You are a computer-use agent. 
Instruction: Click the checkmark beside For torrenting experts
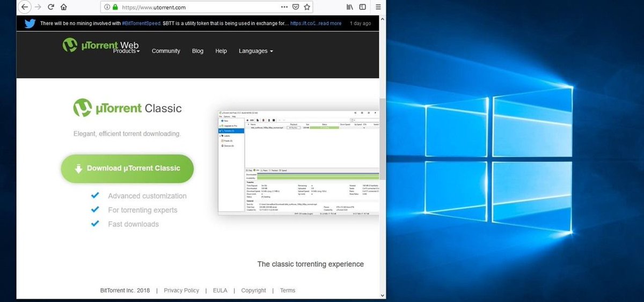95,210
